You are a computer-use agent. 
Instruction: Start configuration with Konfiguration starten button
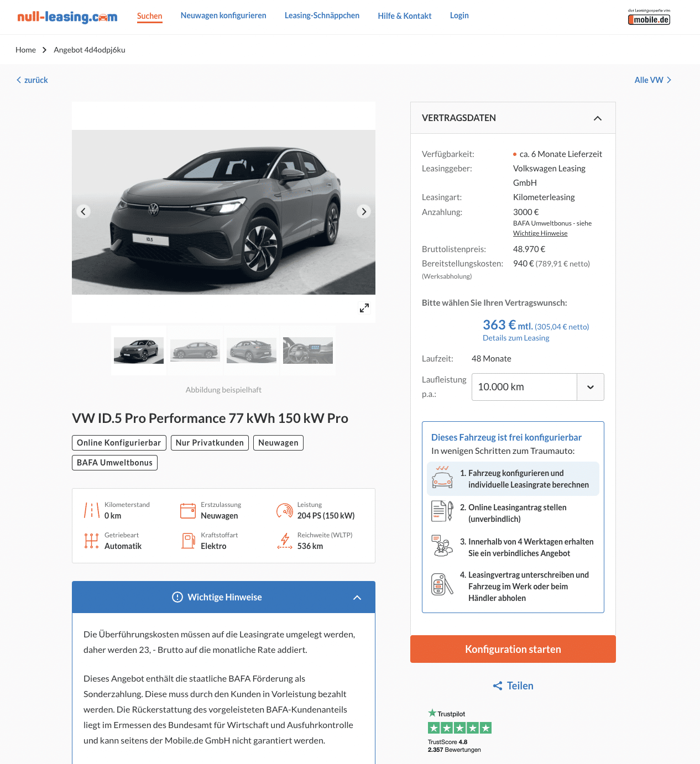pos(513,649)
